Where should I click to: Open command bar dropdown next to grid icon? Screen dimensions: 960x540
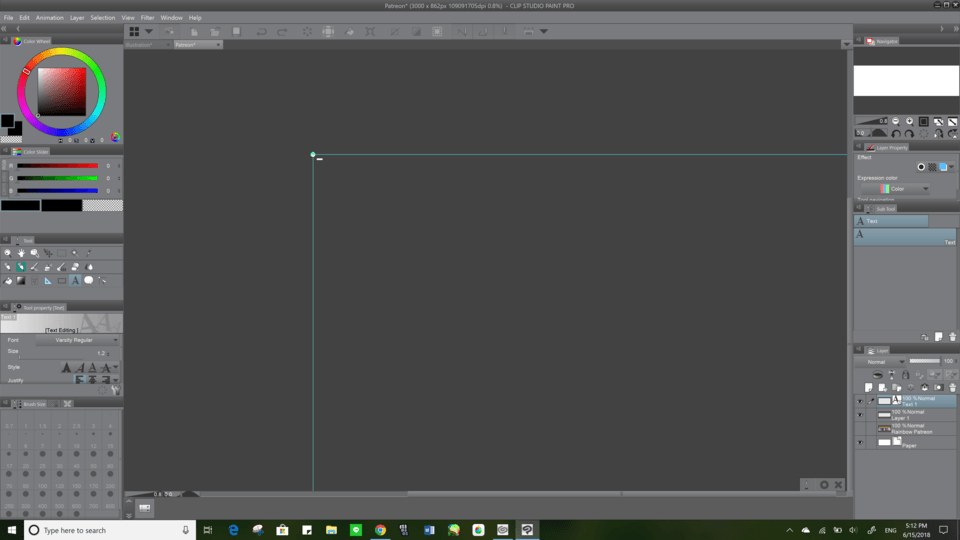coord(149,31)
